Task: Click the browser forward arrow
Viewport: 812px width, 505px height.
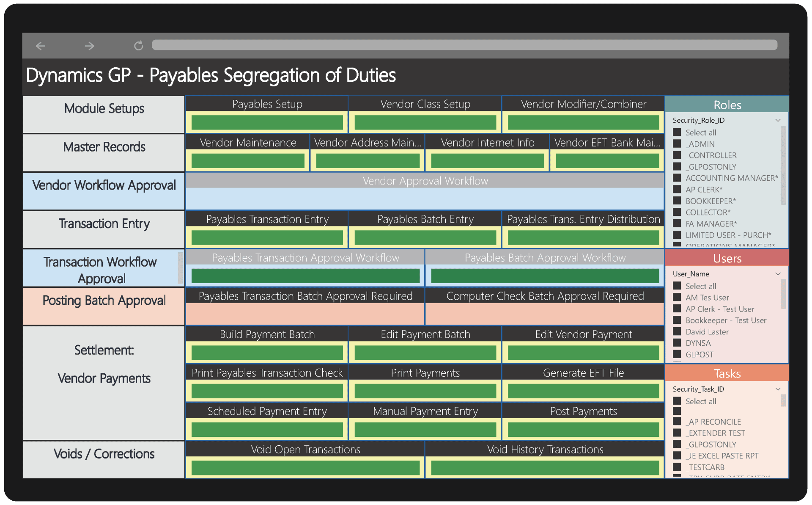Action: [x=89, y=46]
